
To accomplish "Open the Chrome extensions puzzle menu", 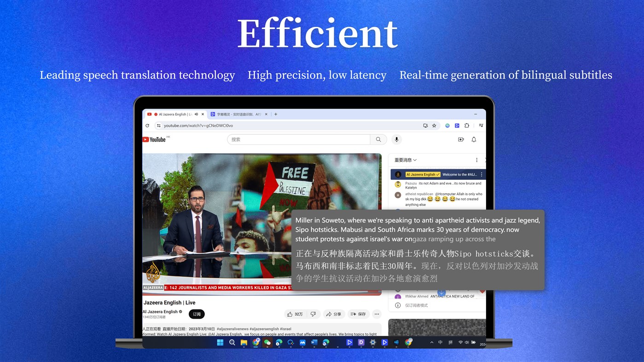I will [467, 126].
